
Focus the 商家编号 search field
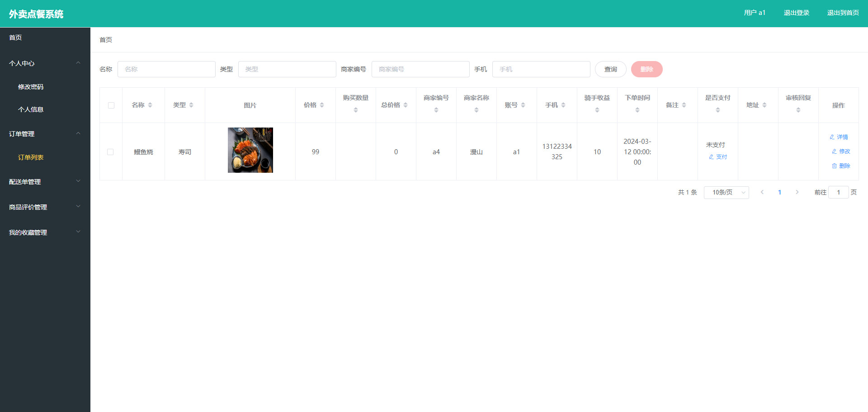pos(420,69)
